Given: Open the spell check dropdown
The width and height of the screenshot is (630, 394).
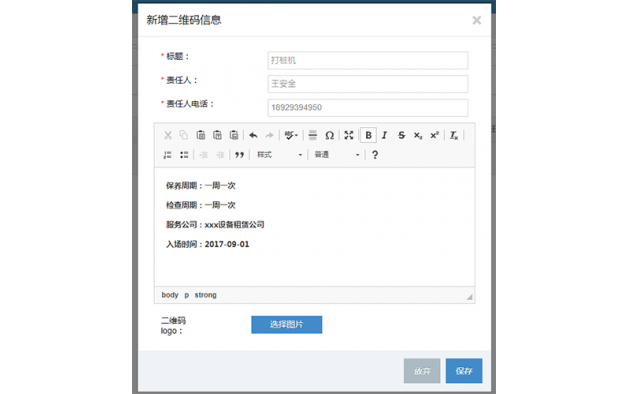Looking at the screenshot, I should click(291, 135).
